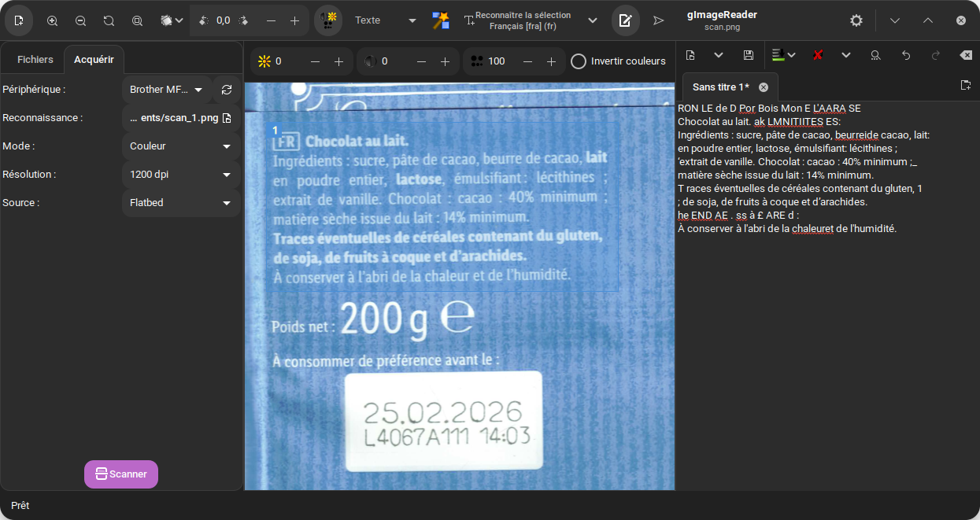
Task: Click the zoom in magnifier icon
Action: point(53,20)
